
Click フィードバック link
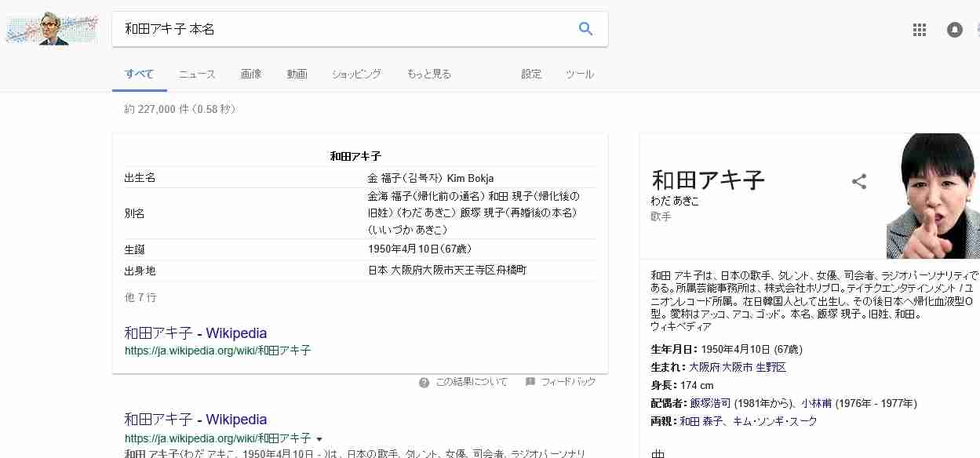(568, 382)
